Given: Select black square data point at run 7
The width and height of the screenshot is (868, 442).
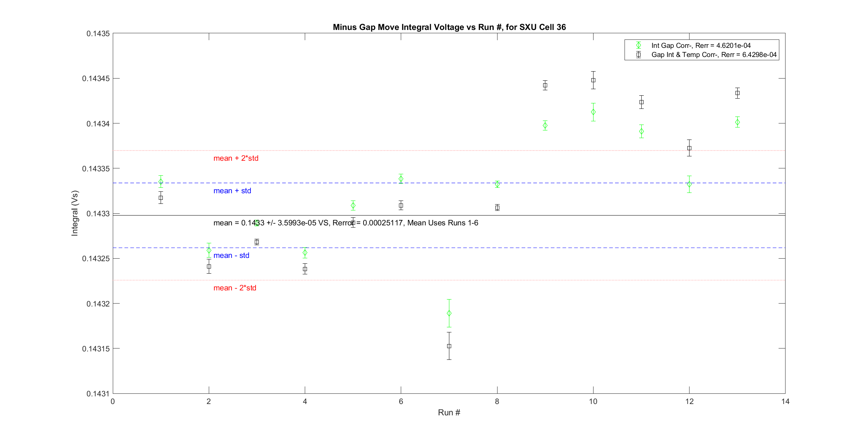Looking at the screenshot, I should coord(449,346).
